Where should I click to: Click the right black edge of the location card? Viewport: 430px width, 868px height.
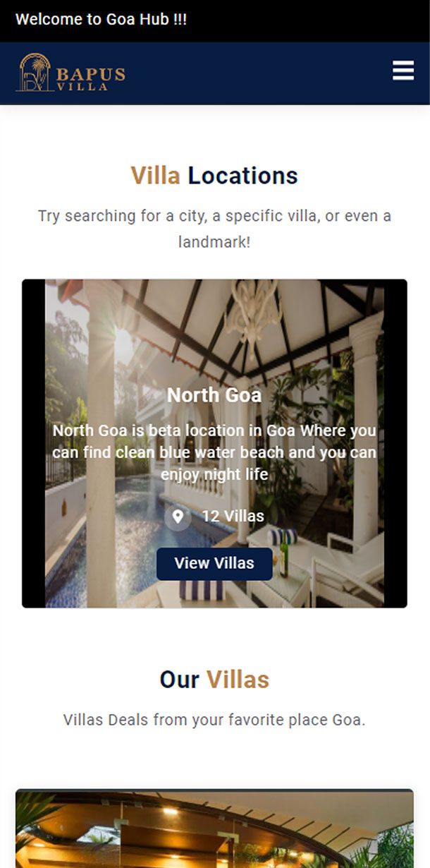395,443
